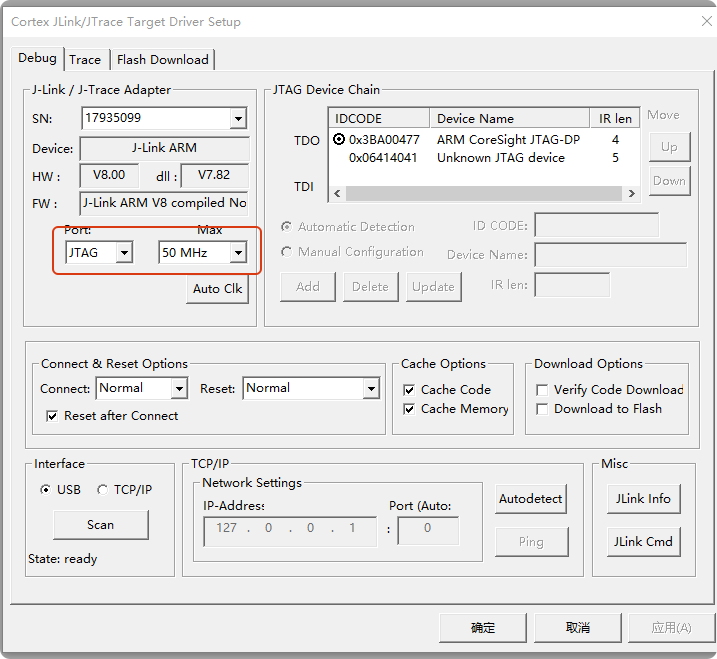The image size is (717, 659).
Task: Click the Device Name input field
Action: [x=610, y=255]
